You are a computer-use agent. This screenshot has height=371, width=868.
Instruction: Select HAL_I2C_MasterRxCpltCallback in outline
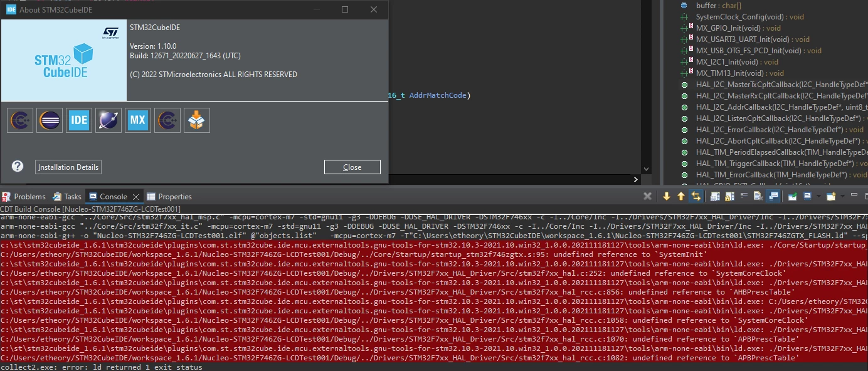point(781,95)
